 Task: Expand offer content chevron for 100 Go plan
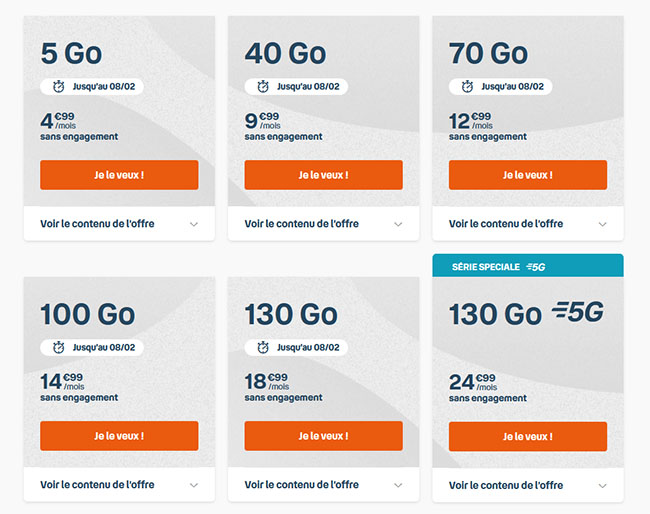(x=194, y=485)
